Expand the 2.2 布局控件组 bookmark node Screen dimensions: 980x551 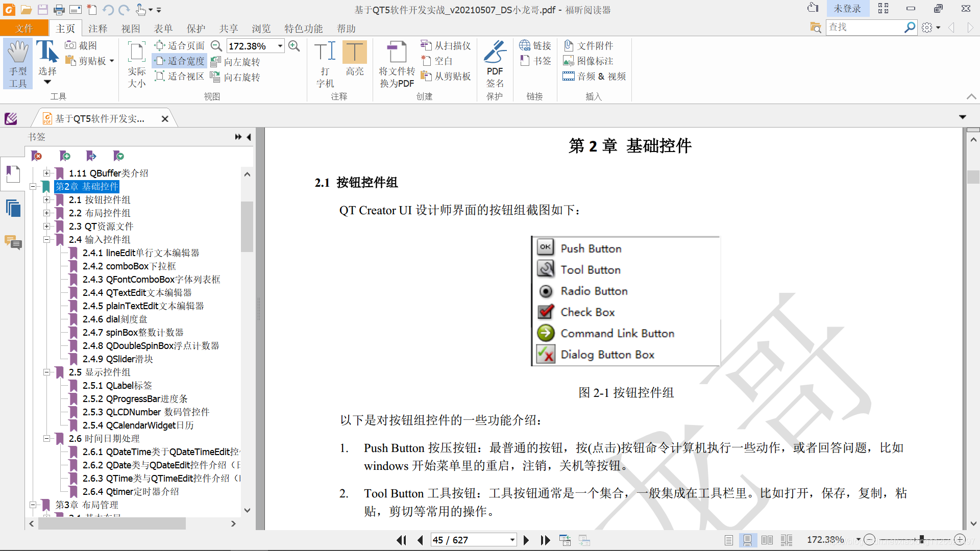coord(46,213)
